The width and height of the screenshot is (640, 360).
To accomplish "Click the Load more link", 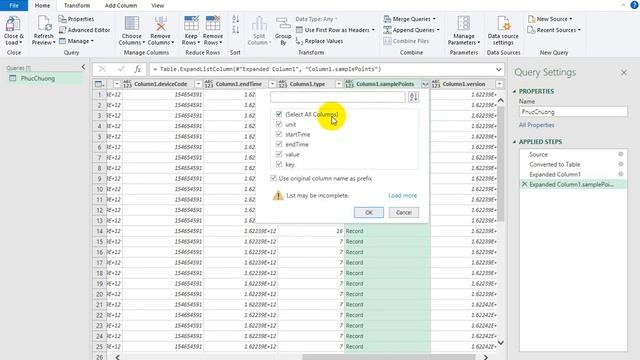I will pos(402,196).
